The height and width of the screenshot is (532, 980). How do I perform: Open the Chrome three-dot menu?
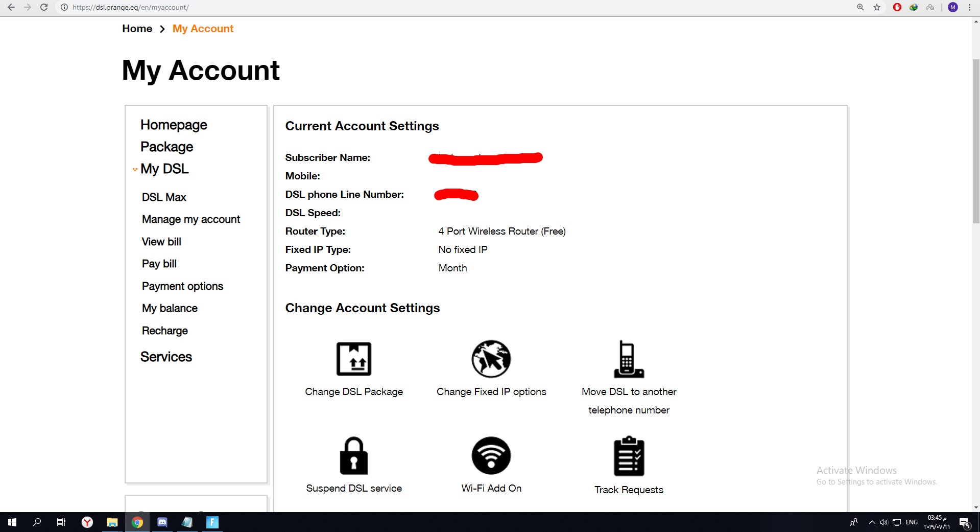[x=969, y=7]
